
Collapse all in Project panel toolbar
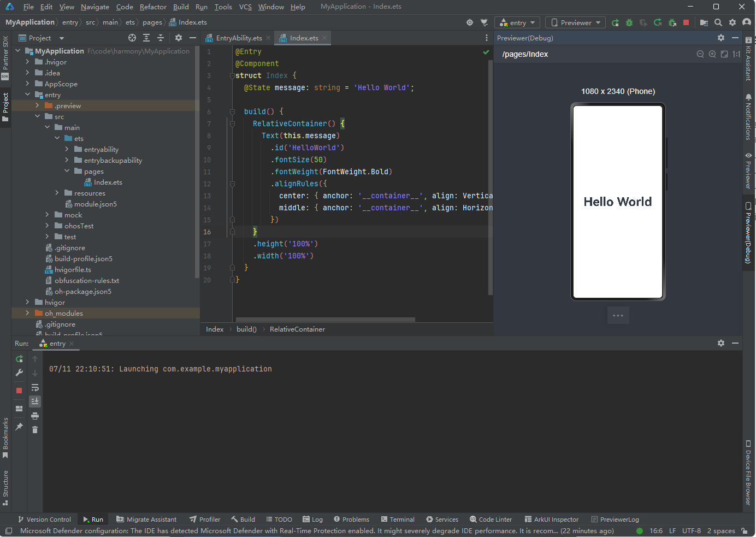point(161,38)
